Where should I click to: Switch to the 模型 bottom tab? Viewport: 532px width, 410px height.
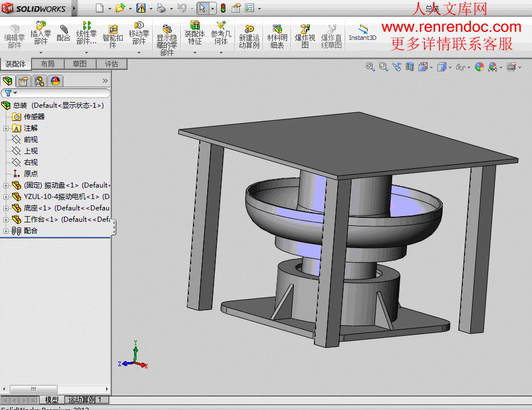pos(51,400)
